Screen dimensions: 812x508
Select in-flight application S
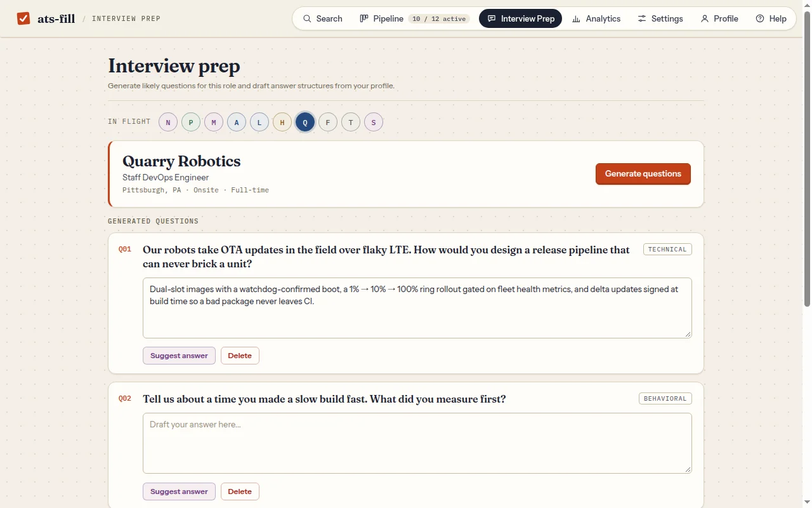374,122
